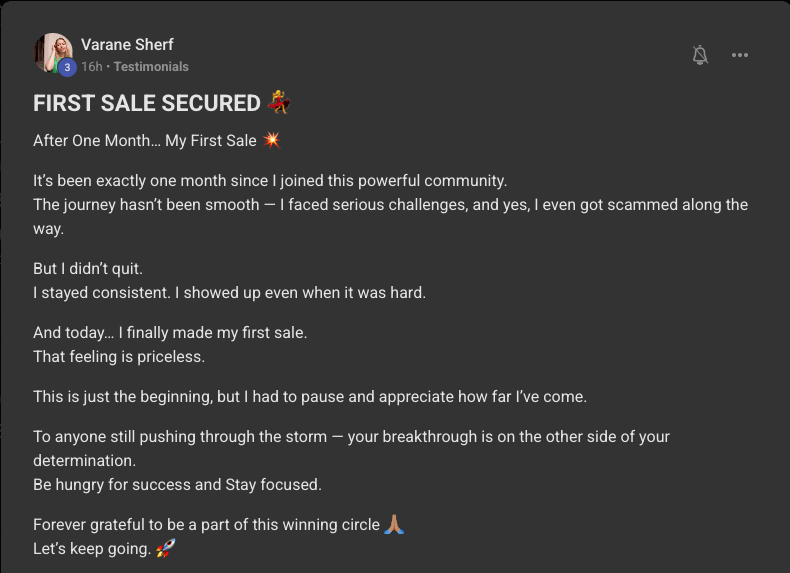Screen dimensions: 790x573
Task: Click the 'I stayed consistent' sentence
Action: 229,293
